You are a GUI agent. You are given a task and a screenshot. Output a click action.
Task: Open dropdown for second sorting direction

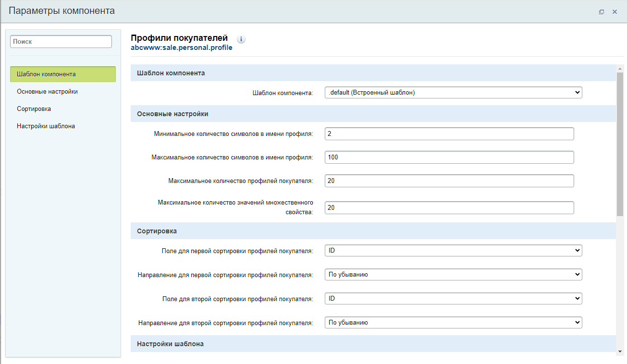click(x=453, y=322)
